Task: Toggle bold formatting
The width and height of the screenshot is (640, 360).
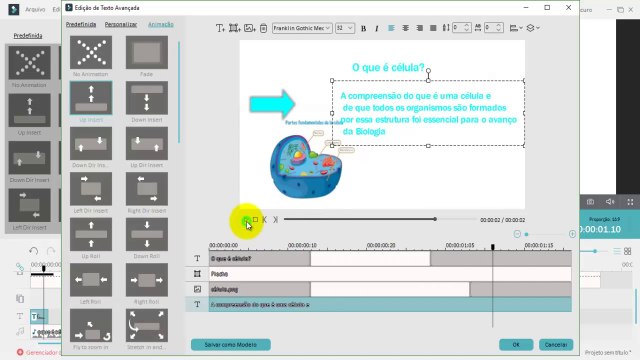Action: tap(363, 28)
